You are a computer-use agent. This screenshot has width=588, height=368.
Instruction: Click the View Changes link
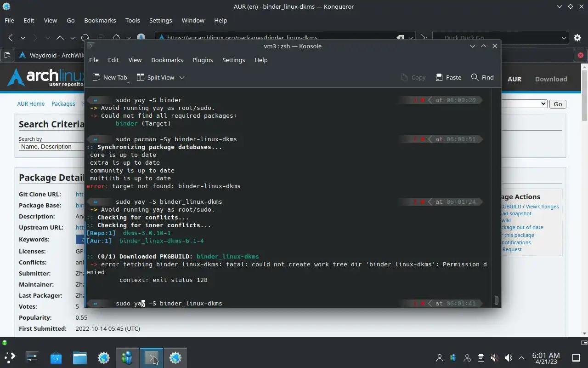(542, 207)
